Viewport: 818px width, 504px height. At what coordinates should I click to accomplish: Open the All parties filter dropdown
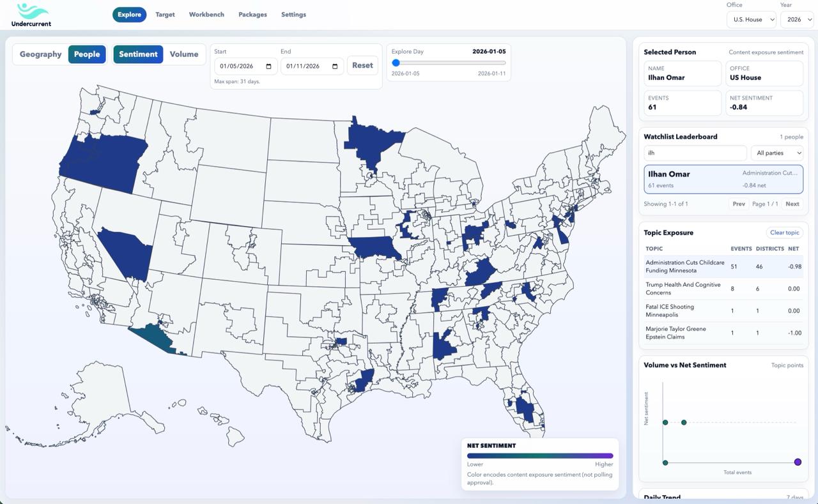[777, 153]
